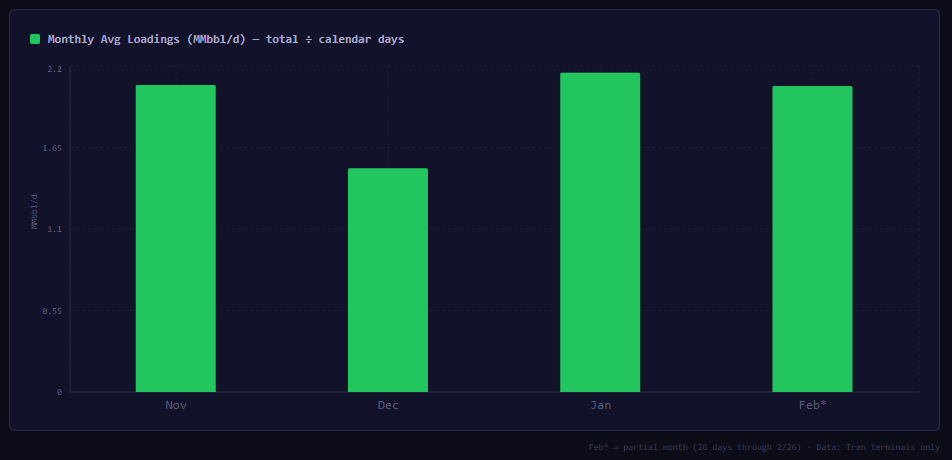Select the Nov bar in the chart
Screen dimensions: 952x460
click(x=176, y=238)
